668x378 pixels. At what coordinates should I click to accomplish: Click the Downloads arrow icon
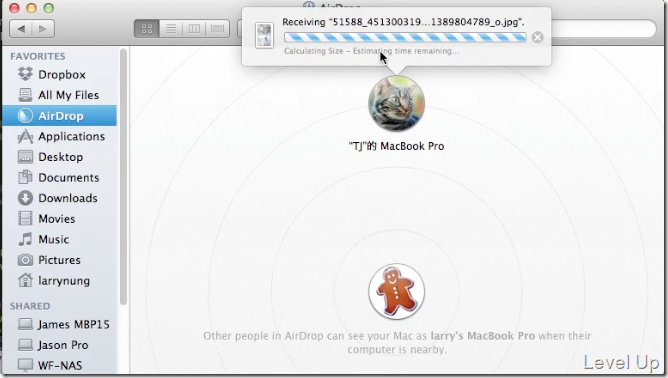[25, 198]
